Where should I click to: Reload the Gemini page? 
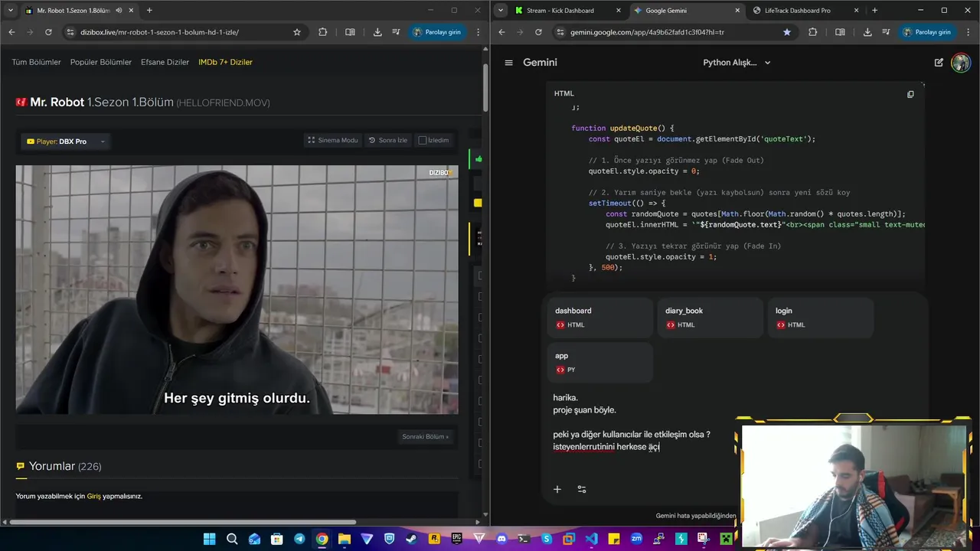pyautogui.click(x=538, y=32)
